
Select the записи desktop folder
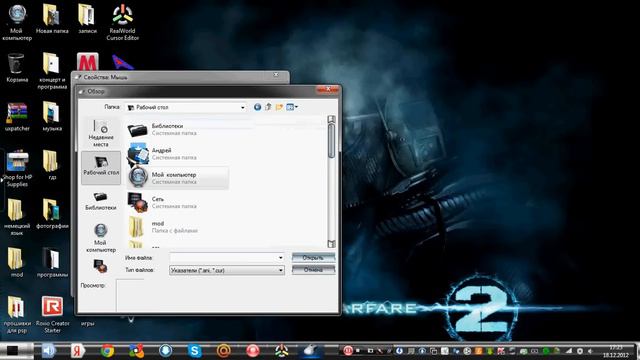87,19
